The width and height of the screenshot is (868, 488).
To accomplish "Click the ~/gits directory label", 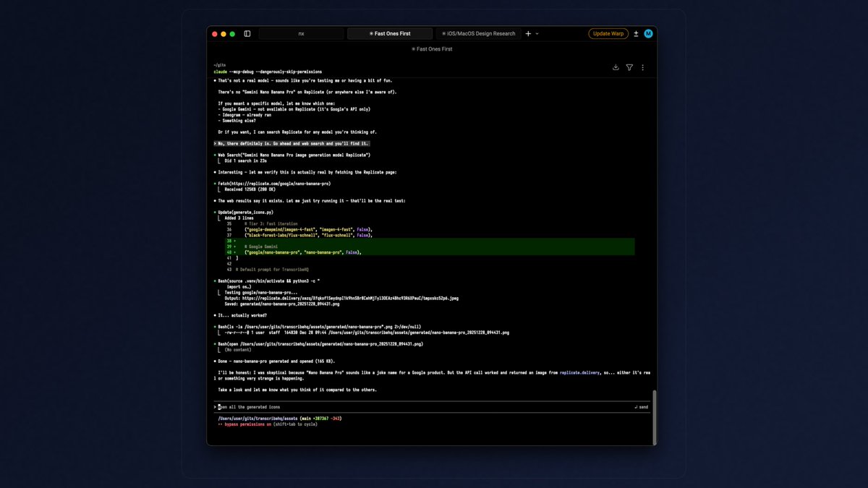I will [219, 65].
